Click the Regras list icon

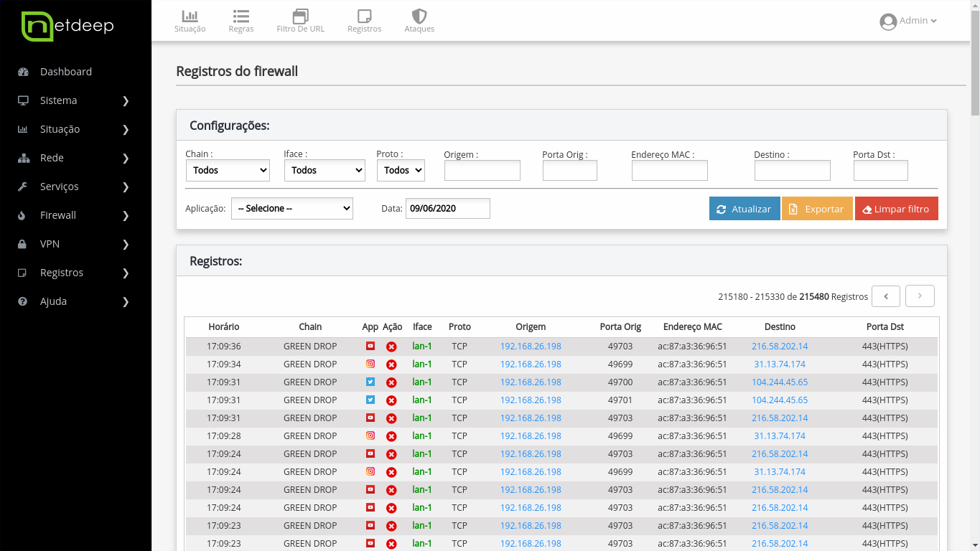point(241,17)
